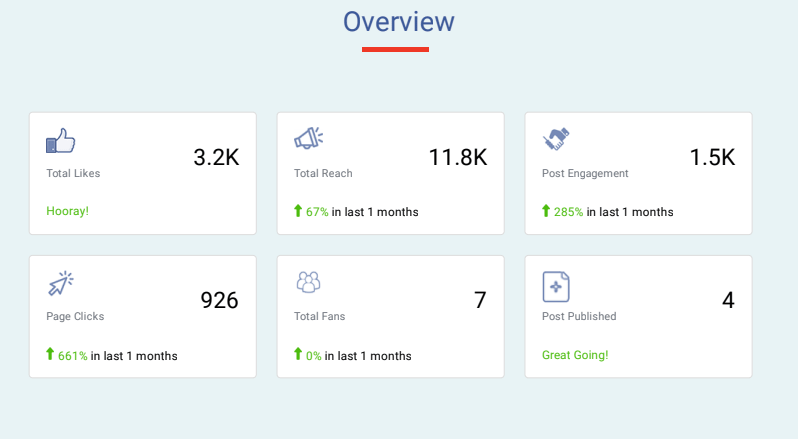Click the thumbs-up Total Likes icon
Viewport: 798px width, 439px height.
[x=61, y=140]
